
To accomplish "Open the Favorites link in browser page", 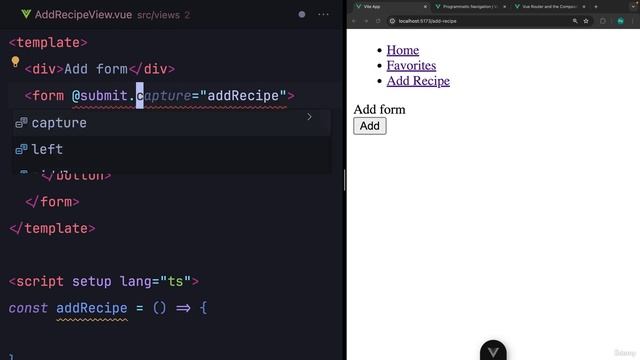I will pos(411,65).
